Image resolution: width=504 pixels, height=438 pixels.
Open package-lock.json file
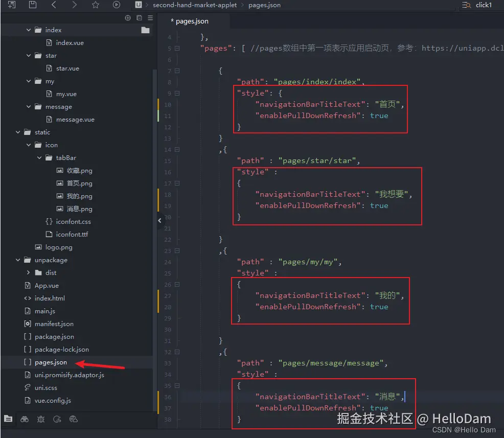tap(61, 349)
